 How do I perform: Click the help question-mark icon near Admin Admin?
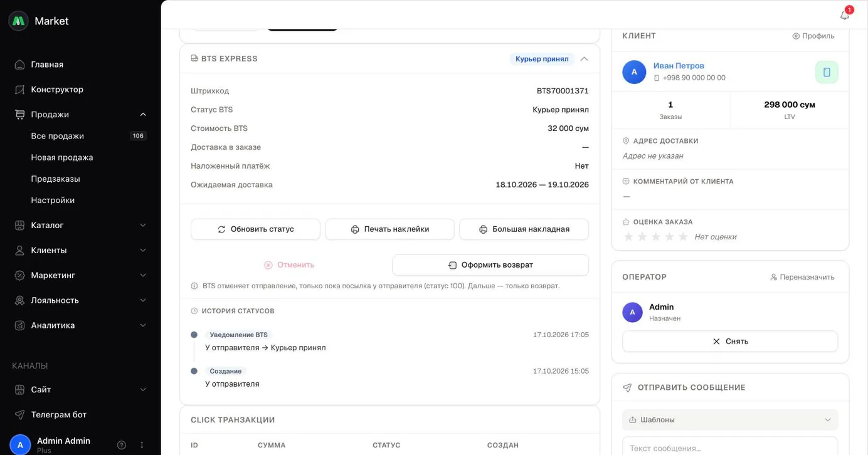[x=122, y=445]
